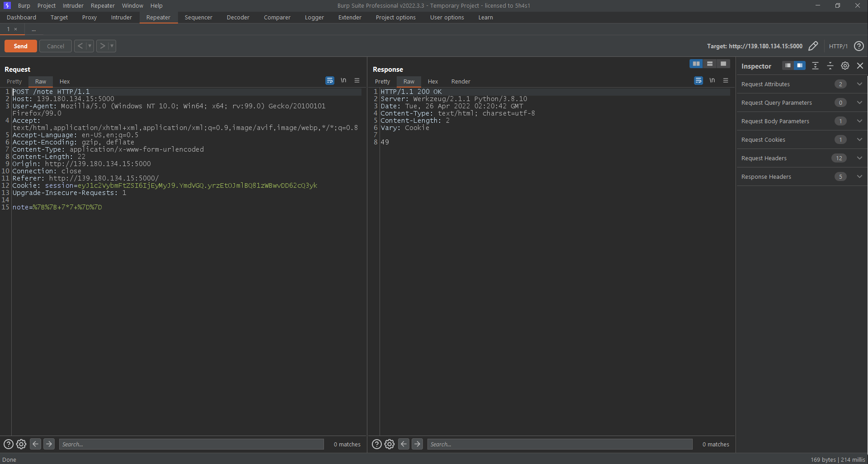
Task: Open Inspector settings gear
Action: click(845, 66)
